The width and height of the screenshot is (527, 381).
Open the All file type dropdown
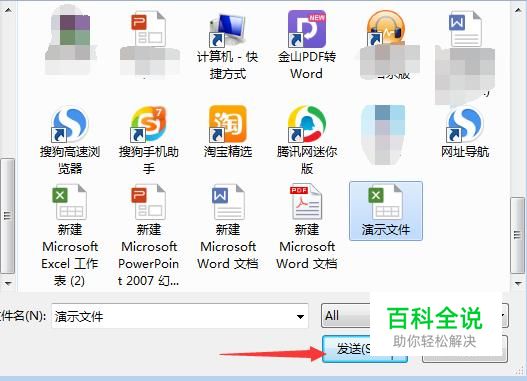(x=414, y=315)
